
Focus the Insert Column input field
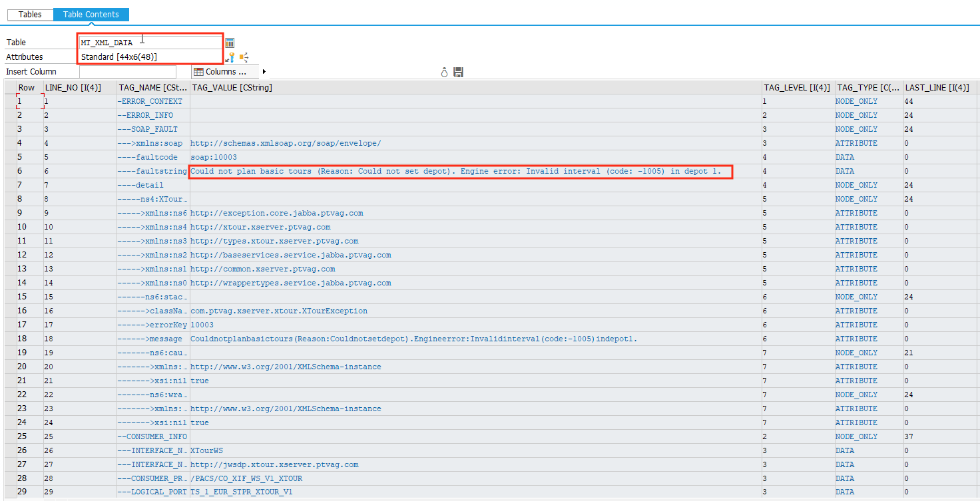tap(127, 72)
